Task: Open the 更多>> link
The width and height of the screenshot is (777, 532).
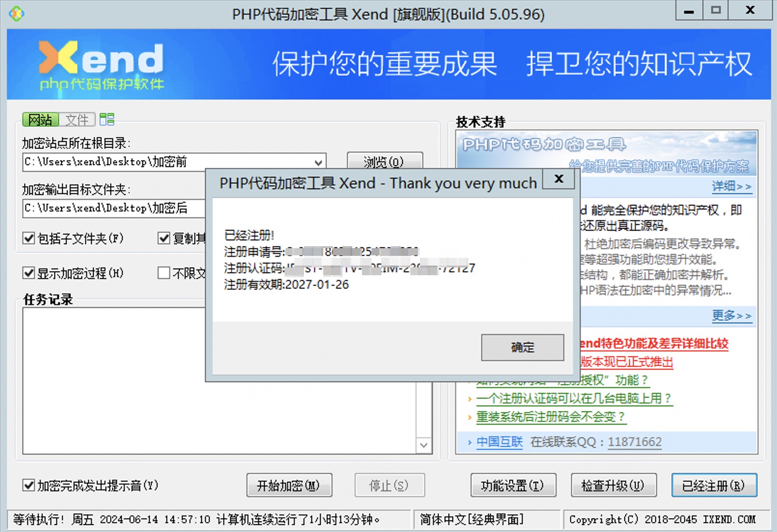Action: pos(732,316)
